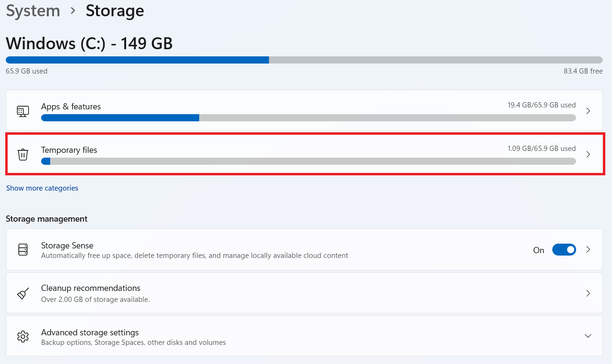The height and width of the screenshot is (364, 612).
Task: Click the Temporary files label
Action: point(69,150)
